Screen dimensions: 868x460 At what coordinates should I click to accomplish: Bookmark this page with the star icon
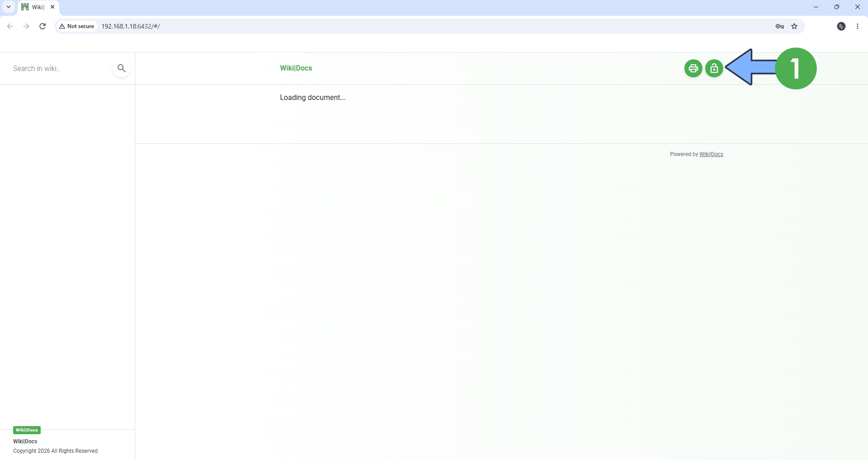coord(794,26)
